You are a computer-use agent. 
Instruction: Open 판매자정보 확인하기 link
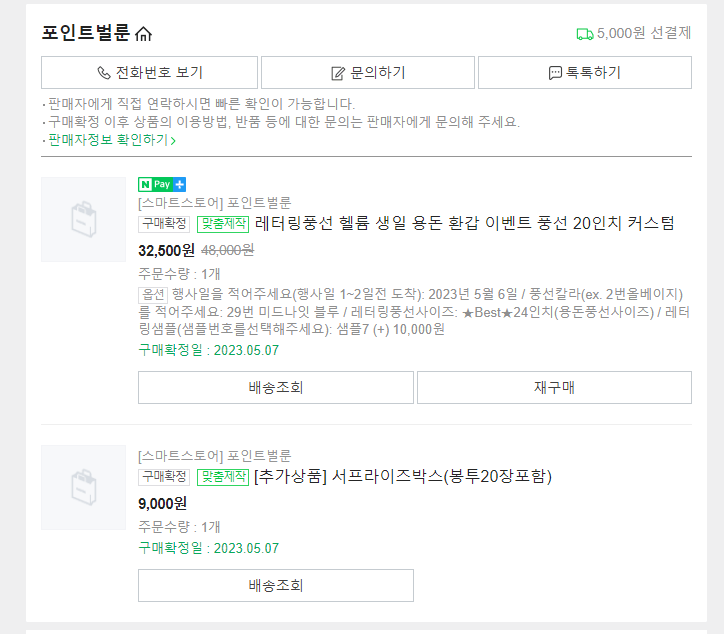[x=112, y=140]
